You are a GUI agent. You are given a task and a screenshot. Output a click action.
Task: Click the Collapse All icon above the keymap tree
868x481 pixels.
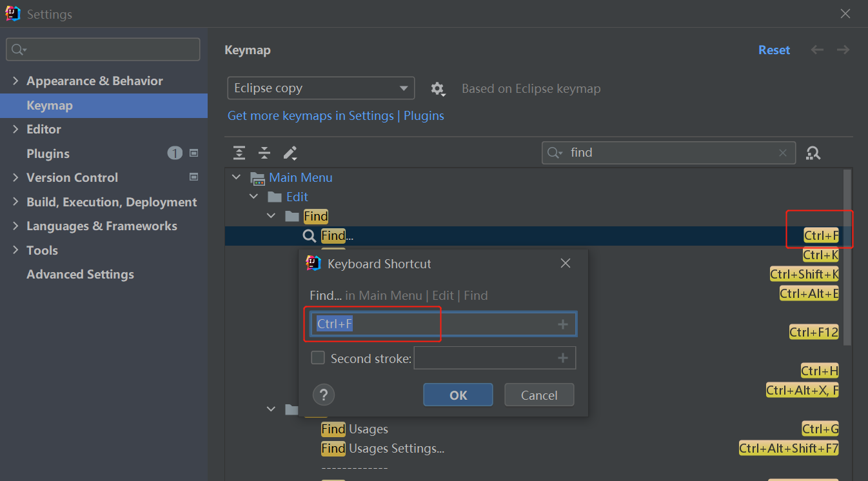point(264,153)
